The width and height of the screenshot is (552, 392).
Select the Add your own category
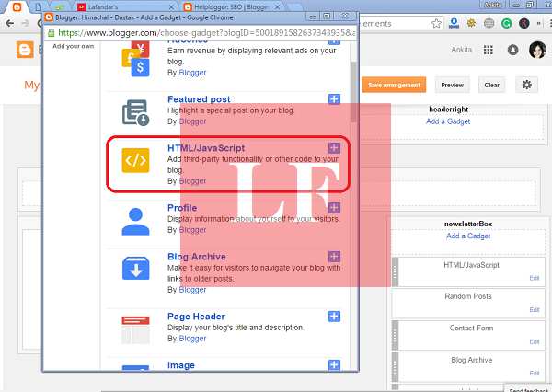tap(74, 46)
